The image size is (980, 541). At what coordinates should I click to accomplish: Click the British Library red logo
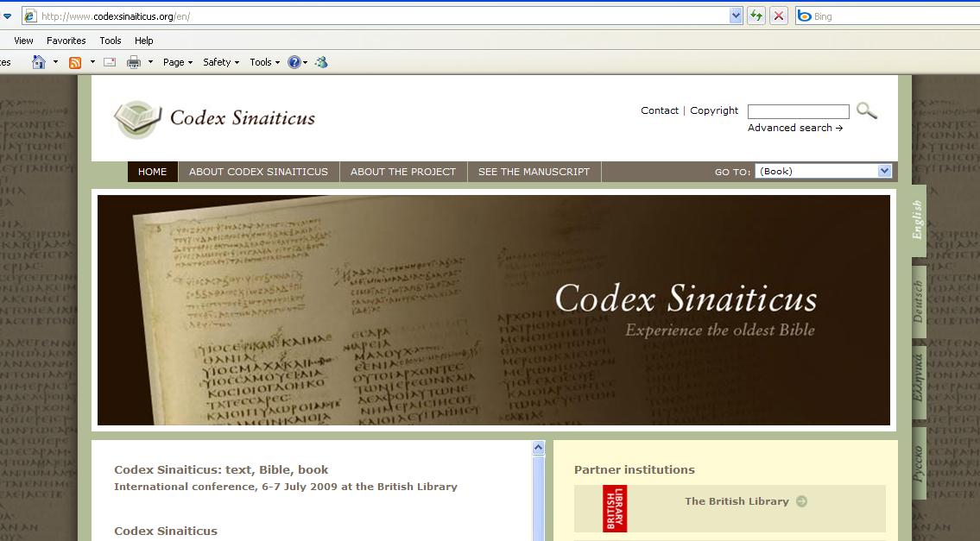[x=616, y=509]
